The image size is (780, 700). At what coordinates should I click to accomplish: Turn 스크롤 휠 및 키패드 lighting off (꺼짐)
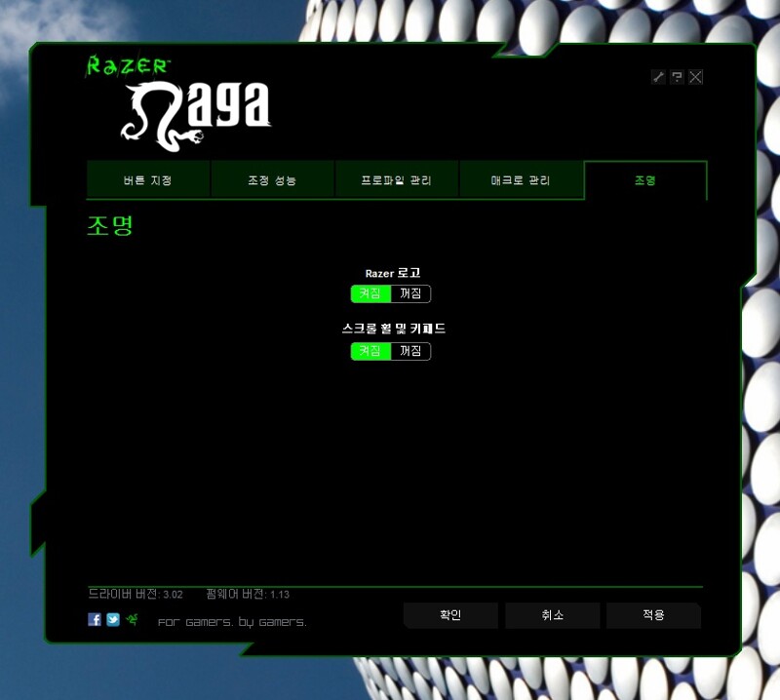click(x=410, y=351)
